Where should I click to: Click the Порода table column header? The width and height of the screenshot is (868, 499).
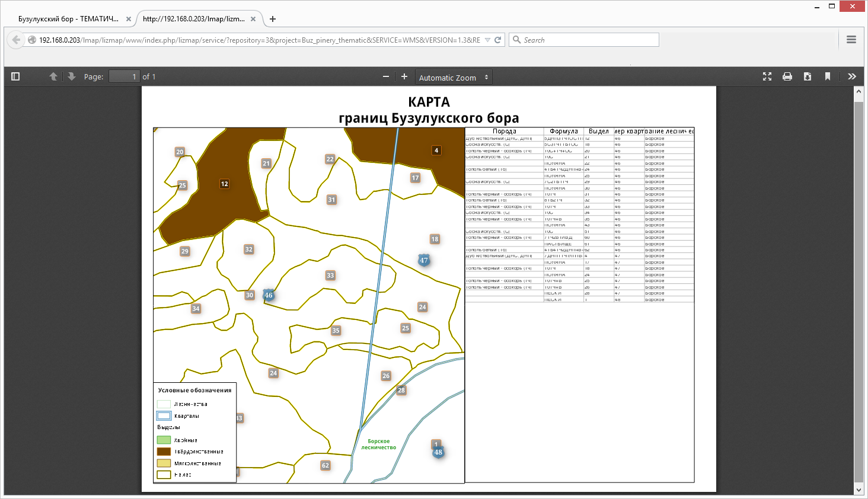tap(505, 131)
